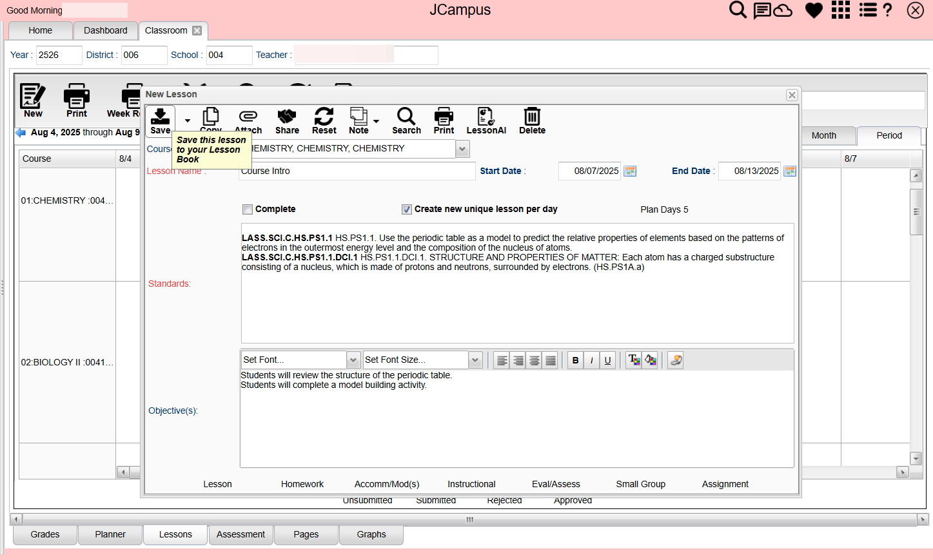This screenshot has height=560, width=933.
Task: Open favorites heart icon
Action: coord(814,10)
